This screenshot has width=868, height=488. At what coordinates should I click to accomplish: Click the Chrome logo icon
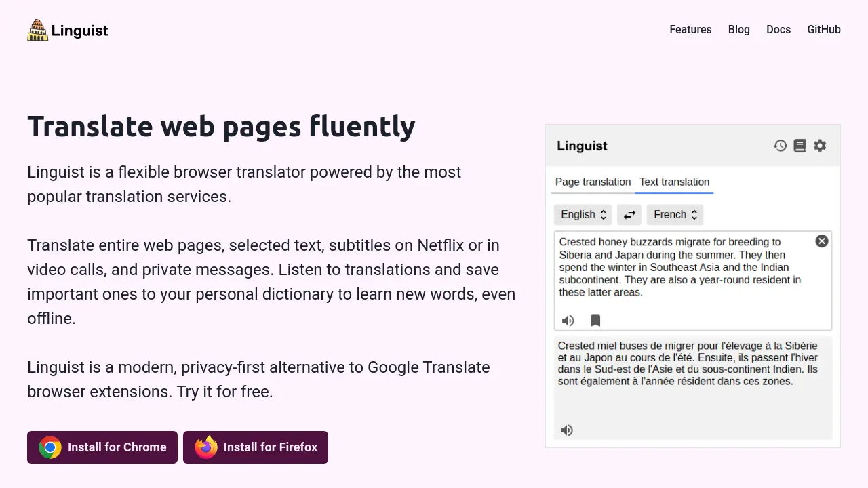(x=50, y=447)
